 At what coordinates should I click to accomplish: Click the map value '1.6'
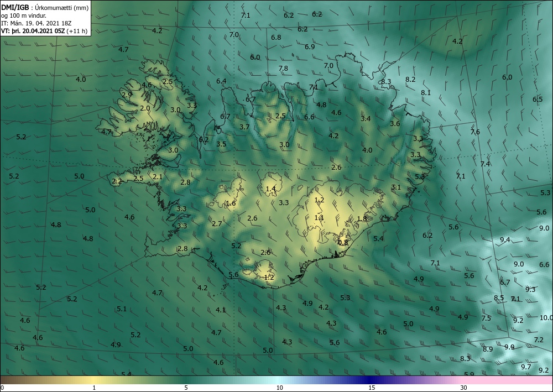pyautogui.click(x=230, y=203)
